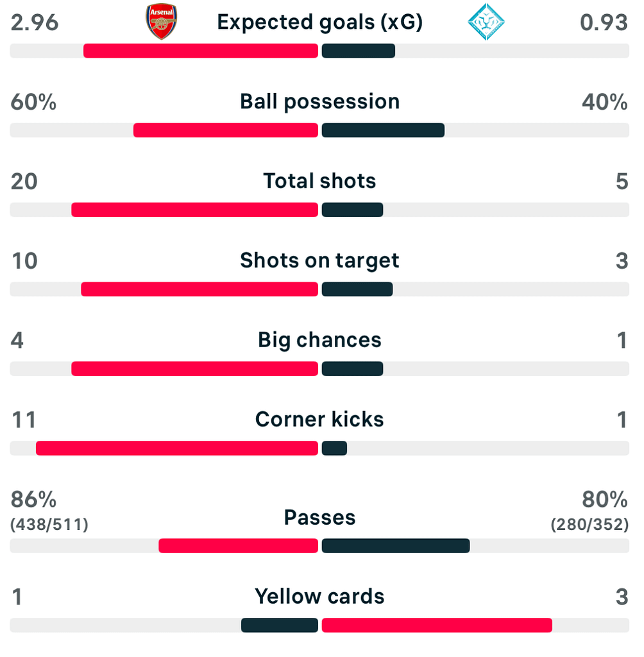Click the Passes stat heading
Screen dimensions: 644x657
319,517
